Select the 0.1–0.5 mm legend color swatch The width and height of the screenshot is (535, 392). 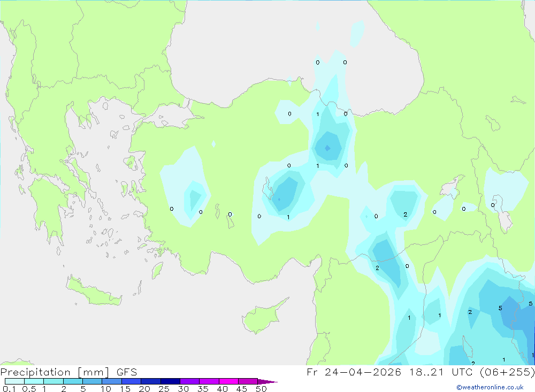(x=14, y=381)
